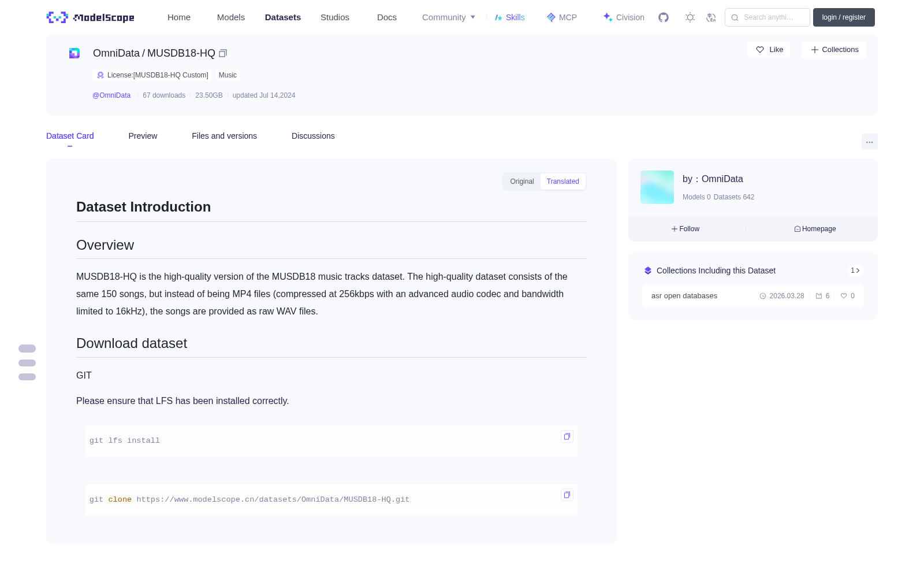
Task: Click the collection likes heart count 0
Action: coord(848,296)
